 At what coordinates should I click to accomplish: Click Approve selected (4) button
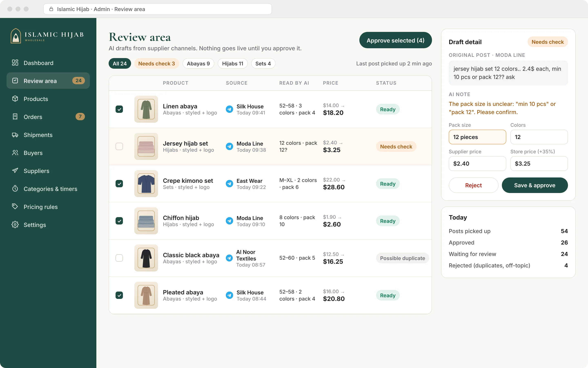[395, 40]
